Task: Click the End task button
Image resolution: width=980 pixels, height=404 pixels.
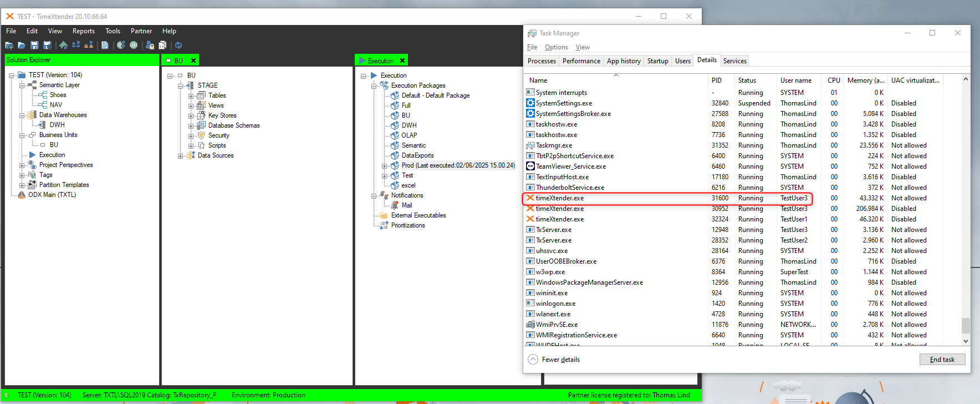Action: (942, 360)
